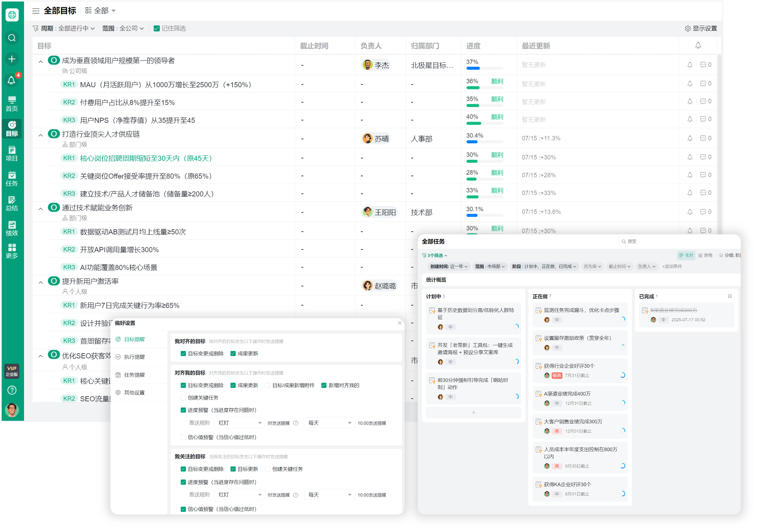
Task: Open KR1 核心岗位招聘周期缩短至30天内 link
Action: click(x=146, y=158)
